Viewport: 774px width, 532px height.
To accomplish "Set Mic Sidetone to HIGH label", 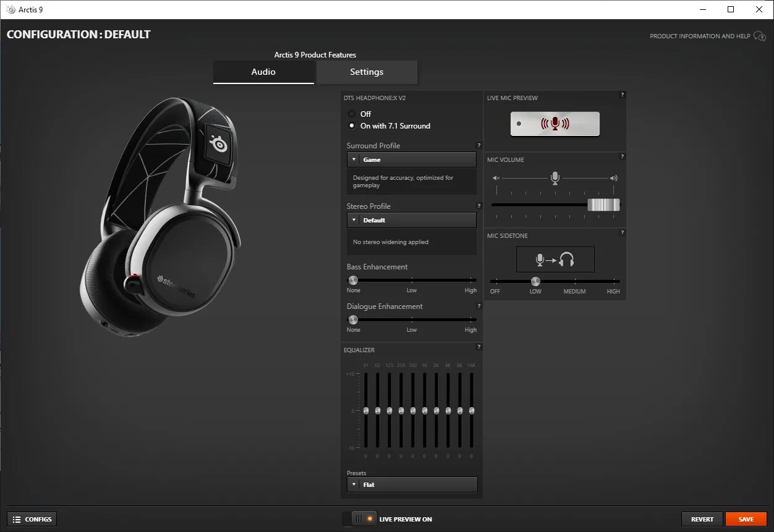I will pos(613,291).
